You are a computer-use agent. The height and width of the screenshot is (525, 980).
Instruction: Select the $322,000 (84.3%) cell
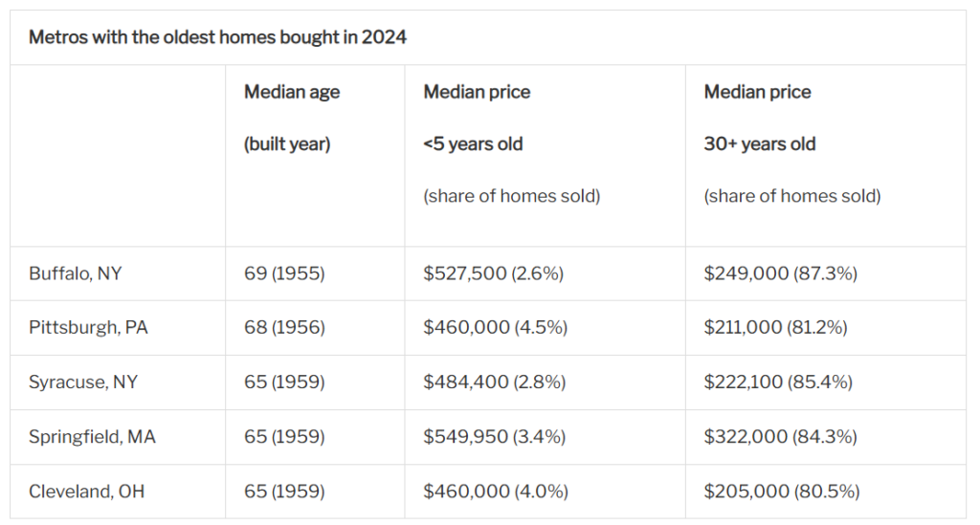click(x=780, y=437)
